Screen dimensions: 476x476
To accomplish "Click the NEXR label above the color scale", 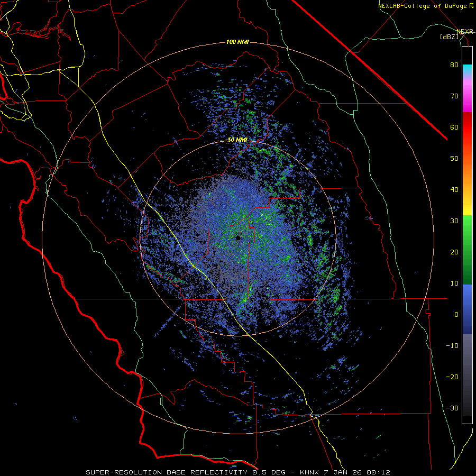I will [x=465, y=31].
